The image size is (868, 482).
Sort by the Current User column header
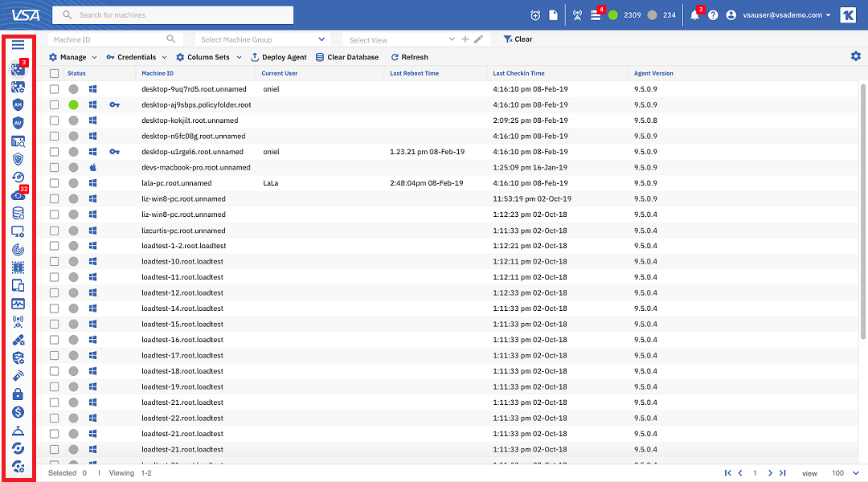(x=280, y=73)
